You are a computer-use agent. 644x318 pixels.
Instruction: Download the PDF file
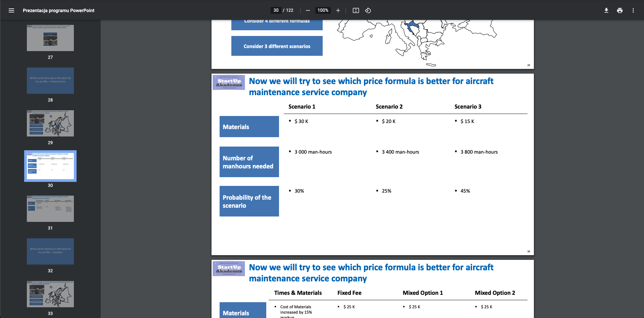click(x=606, y=10)
